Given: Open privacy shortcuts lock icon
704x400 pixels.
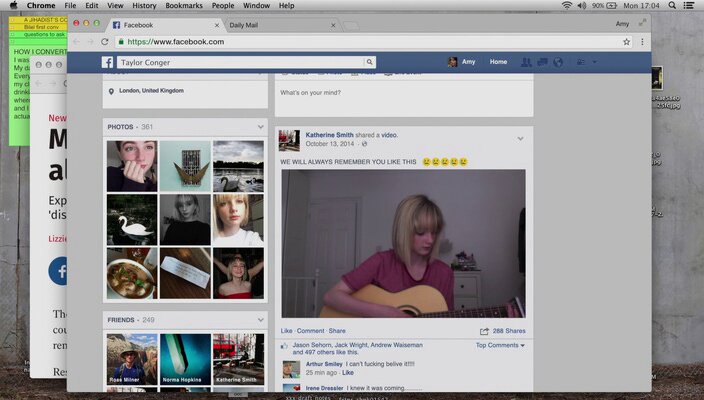Looking at the screenshot, I should (581, 62).
